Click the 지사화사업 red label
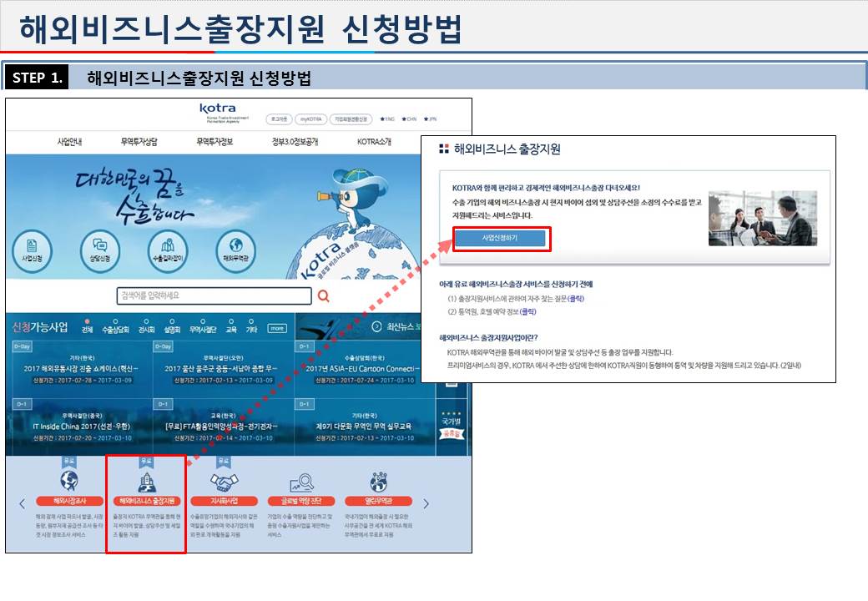The height and width of the screenshot is (601, 868). [x=225, y=501]
